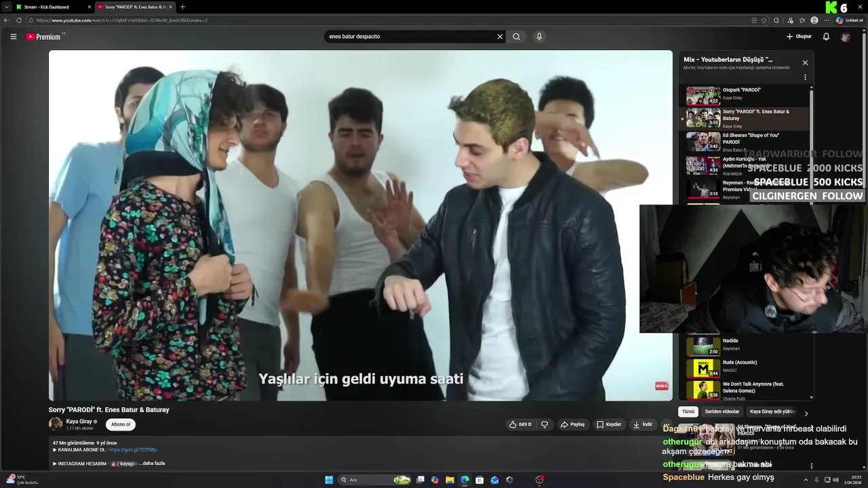Open a new browser tab
This screenshot has height=488, width=868.
(x=182, y=7)
